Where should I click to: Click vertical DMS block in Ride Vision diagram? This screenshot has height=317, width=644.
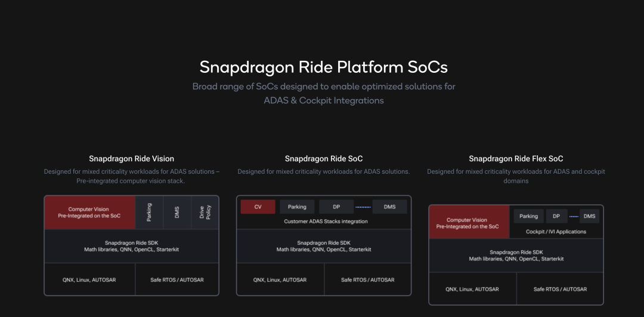coord(177,213)
